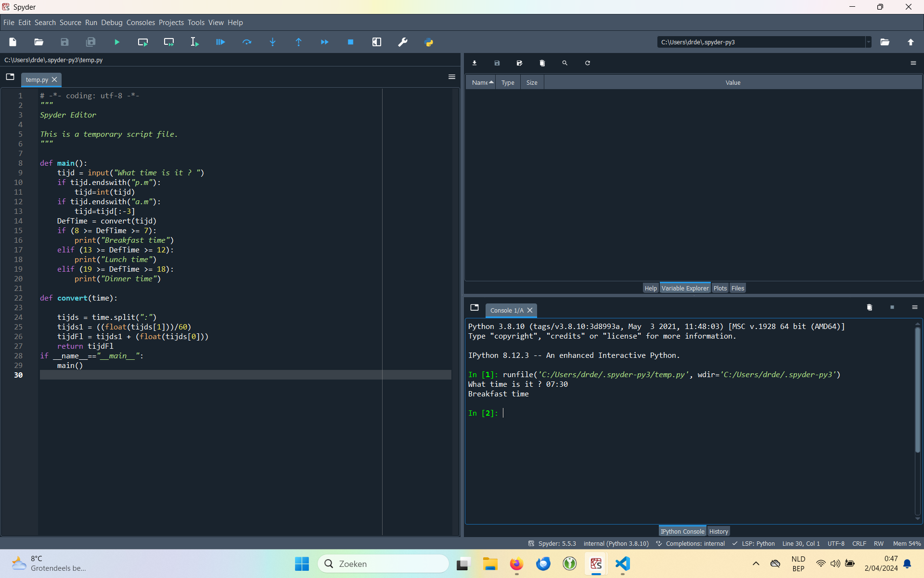Viewport: 924px width, 578px height.
Task: Open the editor pane options hamburger menu
Action: (452, 77)
